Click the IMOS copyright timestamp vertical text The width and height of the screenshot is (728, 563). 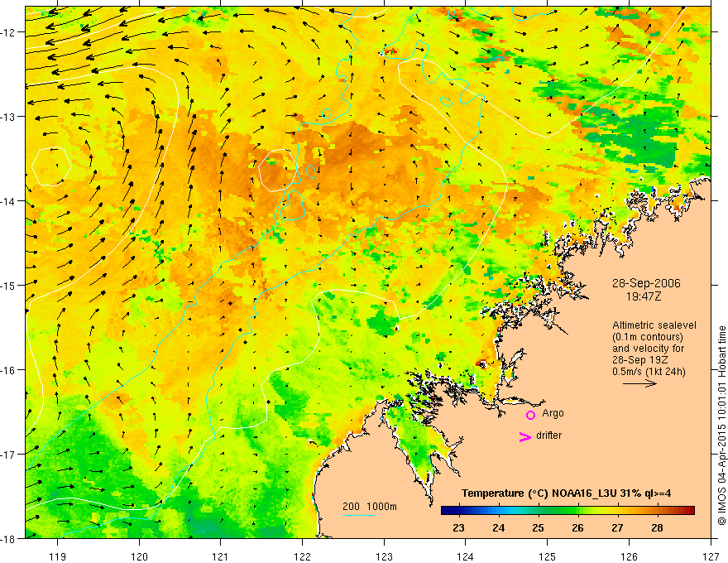tap(722, 426)
